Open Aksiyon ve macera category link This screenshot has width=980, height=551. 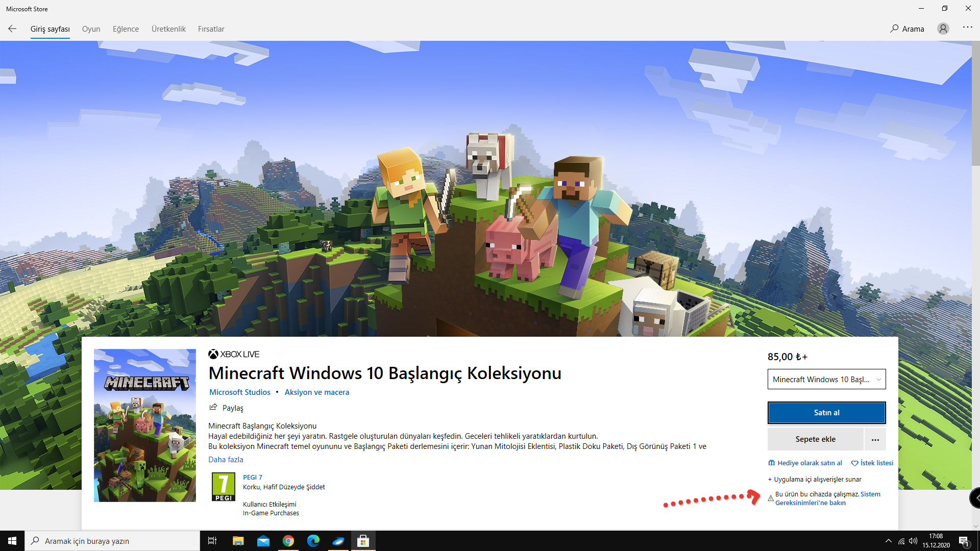click(316, 392)
